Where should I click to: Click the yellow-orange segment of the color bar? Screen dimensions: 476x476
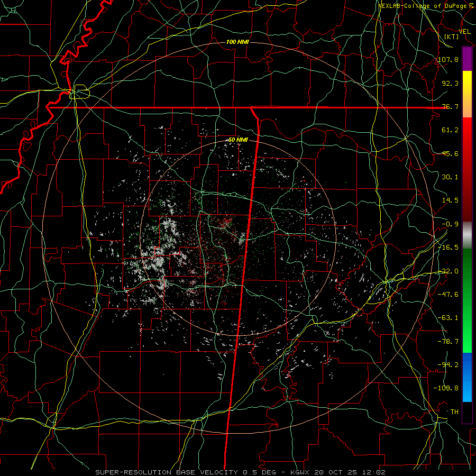(467, 94)
